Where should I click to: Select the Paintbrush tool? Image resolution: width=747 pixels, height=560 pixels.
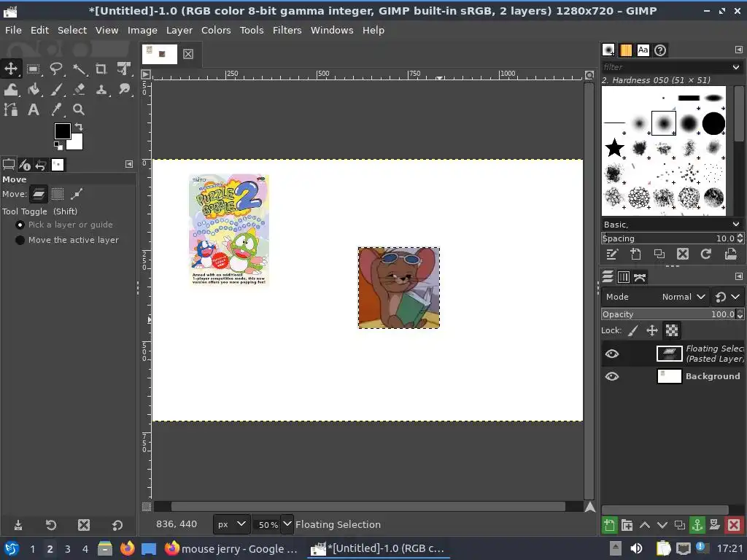coord(56,89)
